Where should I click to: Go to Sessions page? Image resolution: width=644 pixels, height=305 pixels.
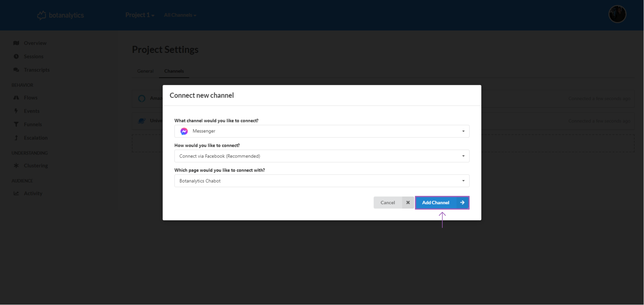pyautogui.click(x=34, y=56)
